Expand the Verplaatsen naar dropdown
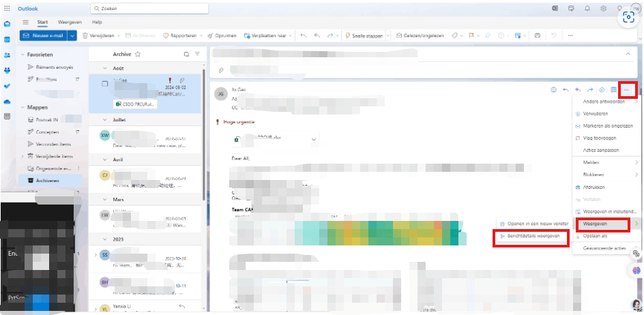Viewport: 644px width, 315px height. [x=290, y=35]
